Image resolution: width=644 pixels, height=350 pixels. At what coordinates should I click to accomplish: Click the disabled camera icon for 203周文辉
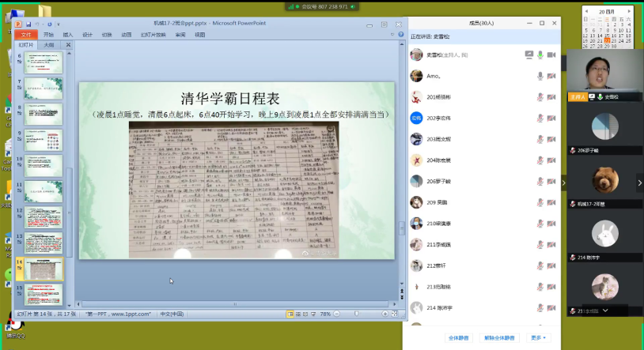click(x=551, y=139)
